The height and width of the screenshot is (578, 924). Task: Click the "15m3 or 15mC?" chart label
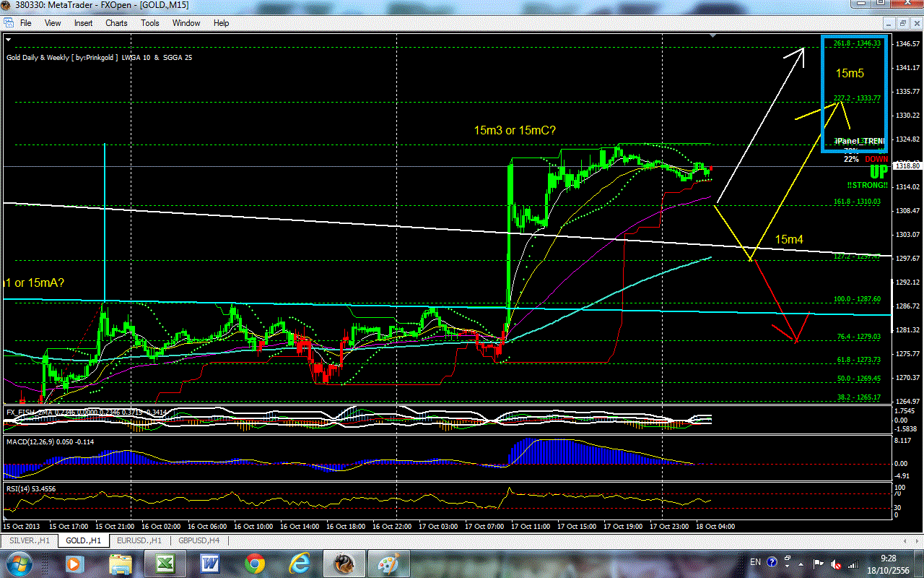coord(515,130)
